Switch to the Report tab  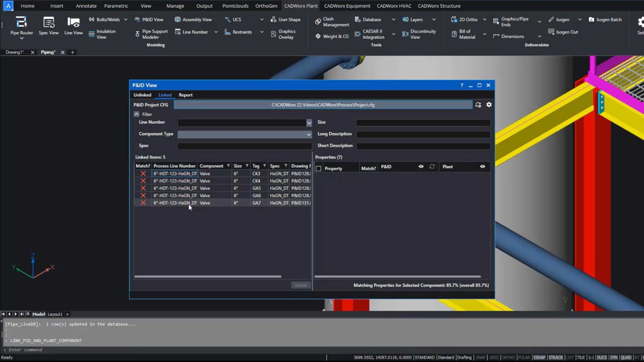pos(186,95)
